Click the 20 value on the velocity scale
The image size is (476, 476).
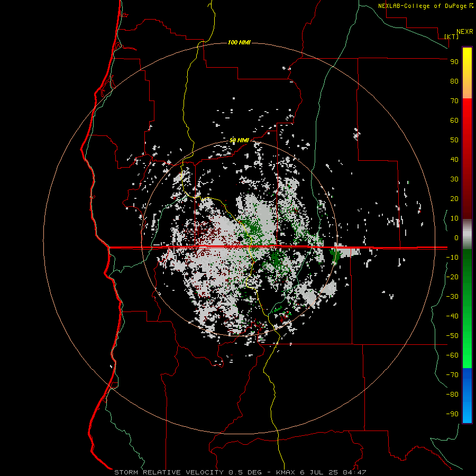[x=454, y=198]
